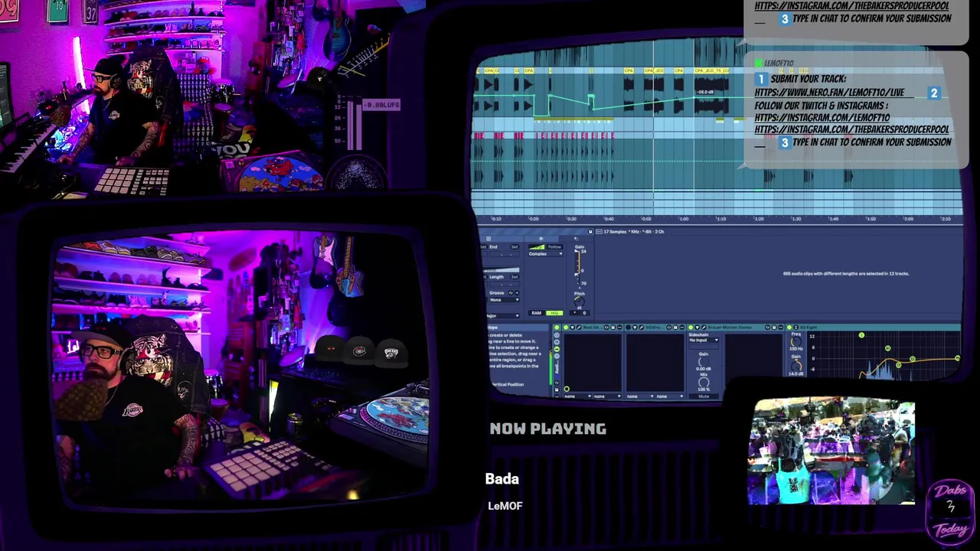Toggle the Real GA device activator
This screenshot has width=980, height=551.
pos(566,327)
